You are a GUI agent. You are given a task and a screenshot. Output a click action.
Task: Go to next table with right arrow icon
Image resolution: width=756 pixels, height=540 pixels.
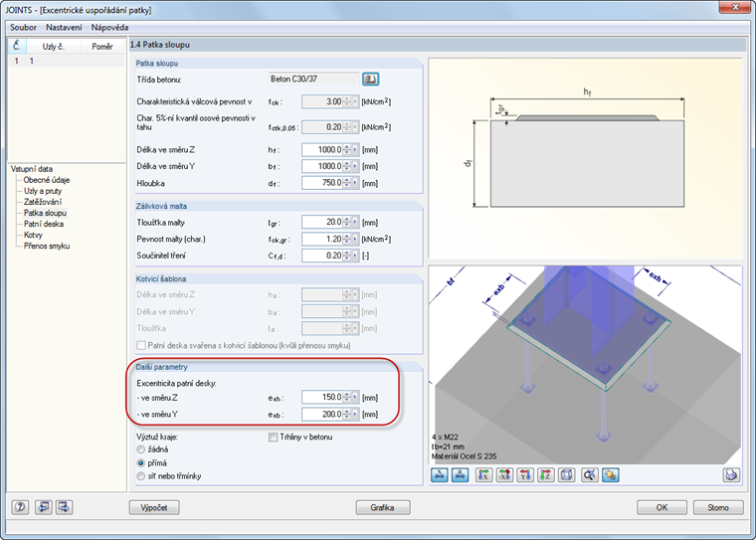pyautogui.click(x=65, y=507)
